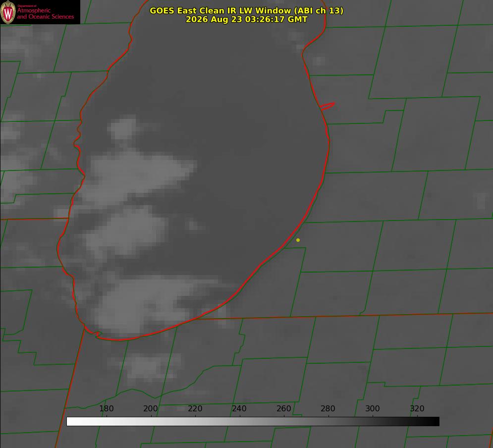Select the 260 colorbar tick label
The width and height of the screenshot is (493, 448).
point(283,408)
